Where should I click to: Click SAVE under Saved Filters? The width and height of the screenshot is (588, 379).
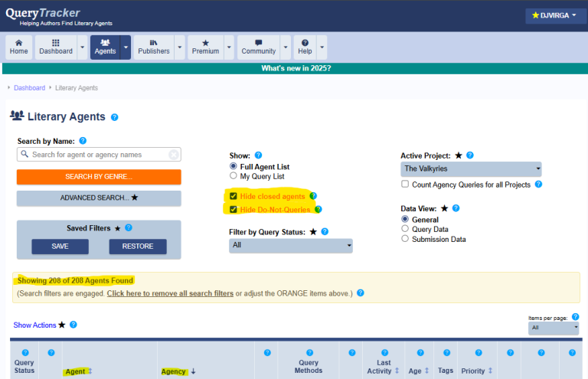pyautogui.click(x=60, y=247)
